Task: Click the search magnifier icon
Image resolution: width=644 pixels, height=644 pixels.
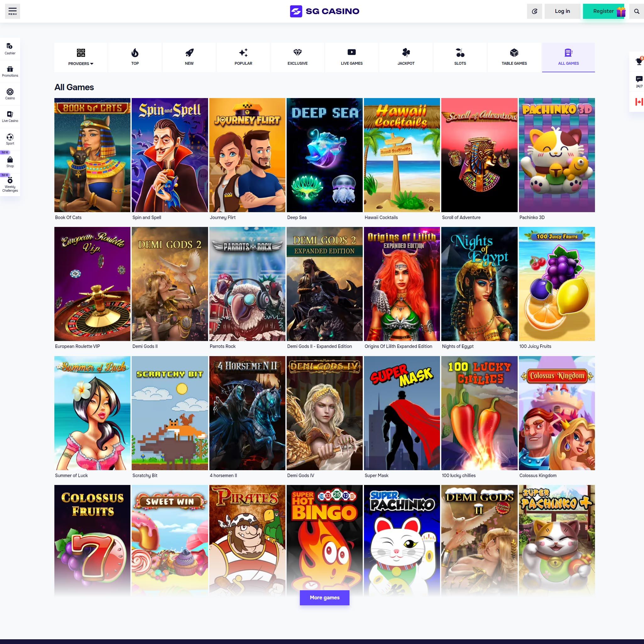Action: click(x=636, y=11)
